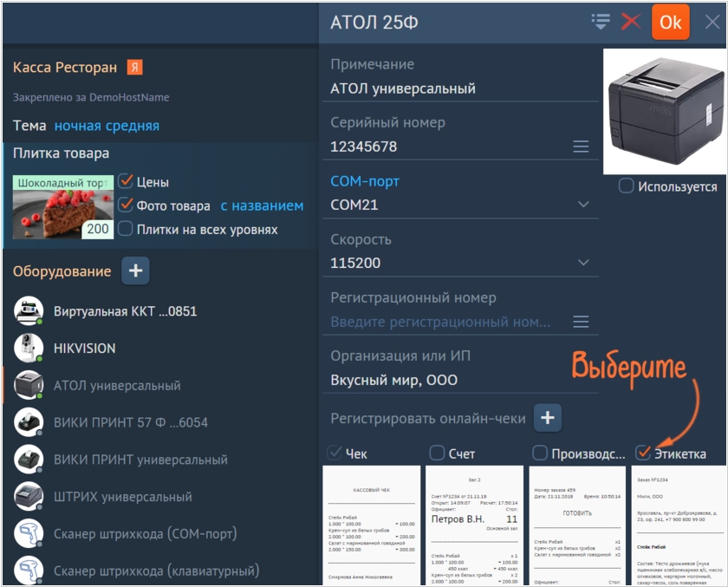The image size is (728, 587).
Task: Enable Плитки на всех уровнях checkbox
Action: coord(126,230)
